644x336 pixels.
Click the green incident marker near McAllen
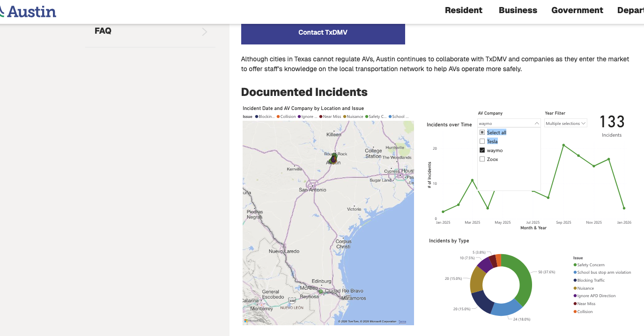(321, 292)
